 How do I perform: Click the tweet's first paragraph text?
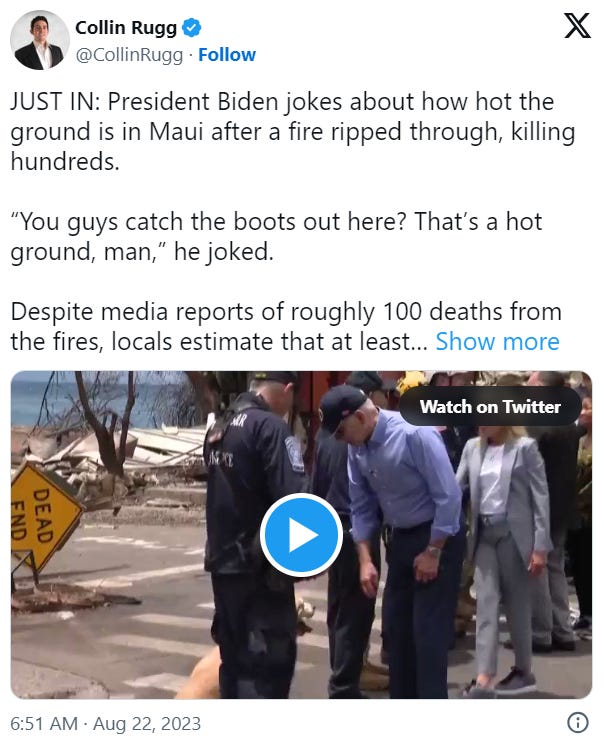tap(293, 131)
